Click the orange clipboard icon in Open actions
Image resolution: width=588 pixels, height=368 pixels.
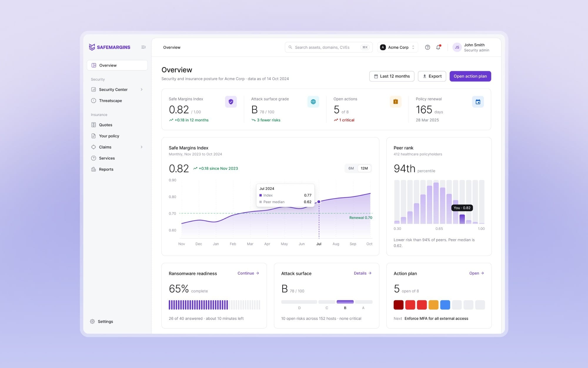395,102
